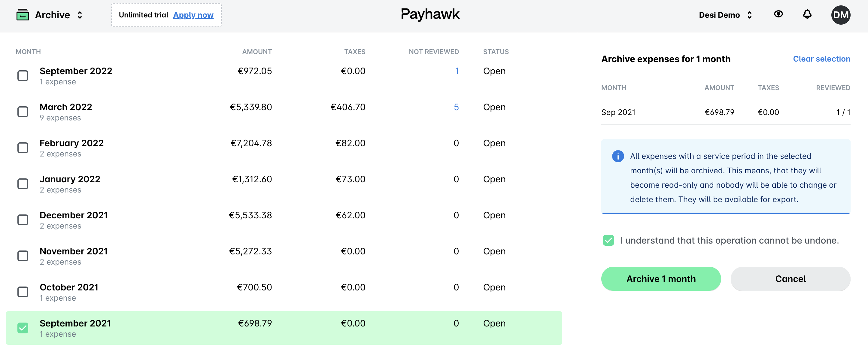Tick the February 2022 checkbox
868x352 pixels.
click(x=23, y=148)
